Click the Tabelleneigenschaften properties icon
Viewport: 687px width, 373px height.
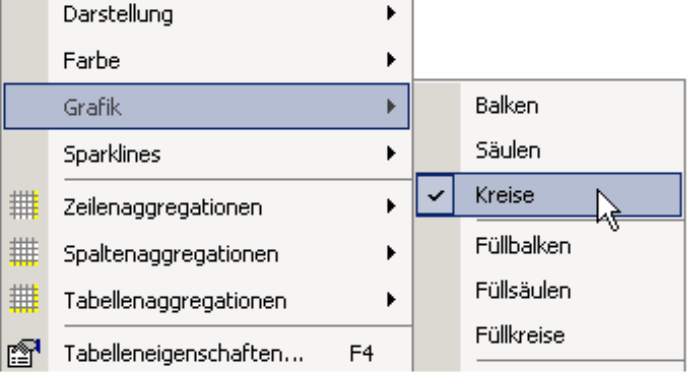click(24, 353)
